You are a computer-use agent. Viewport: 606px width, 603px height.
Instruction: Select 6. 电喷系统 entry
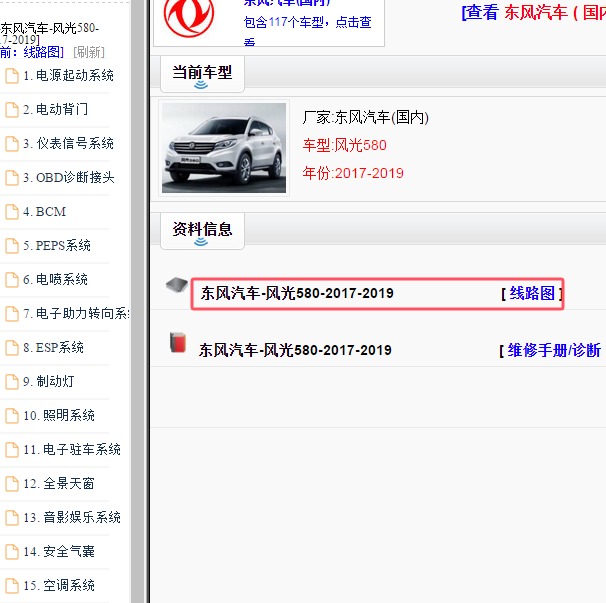pos(55,279)
